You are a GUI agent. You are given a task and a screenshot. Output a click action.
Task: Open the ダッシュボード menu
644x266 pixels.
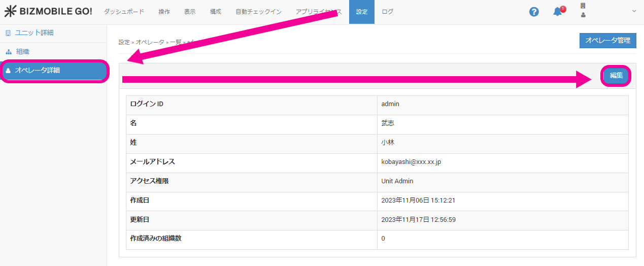tap(124, 12)
